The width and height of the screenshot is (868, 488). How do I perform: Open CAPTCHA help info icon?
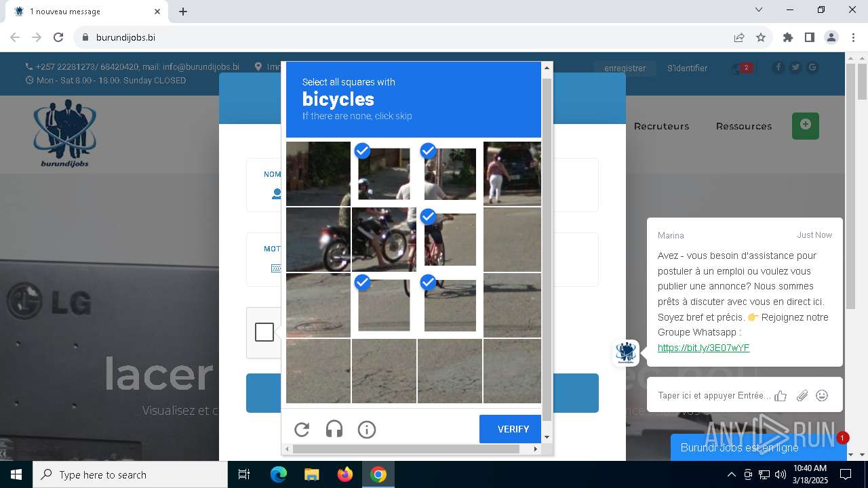[x=367, y=429]
